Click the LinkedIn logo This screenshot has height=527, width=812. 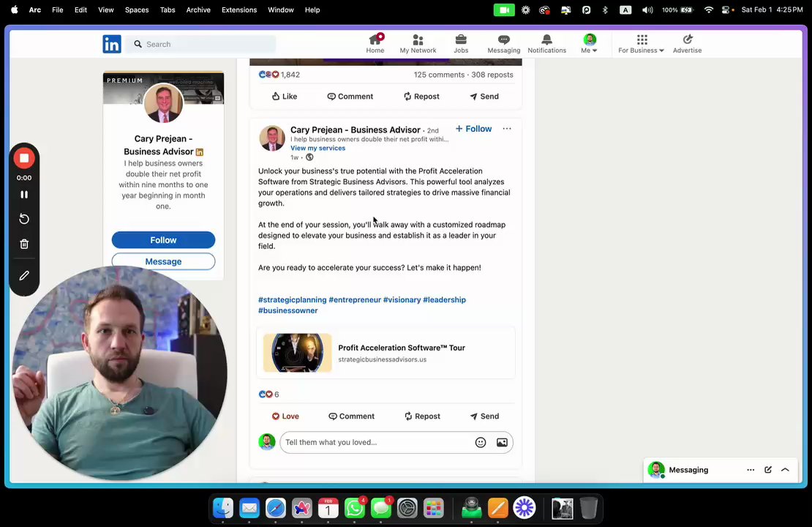click(112, 44)
